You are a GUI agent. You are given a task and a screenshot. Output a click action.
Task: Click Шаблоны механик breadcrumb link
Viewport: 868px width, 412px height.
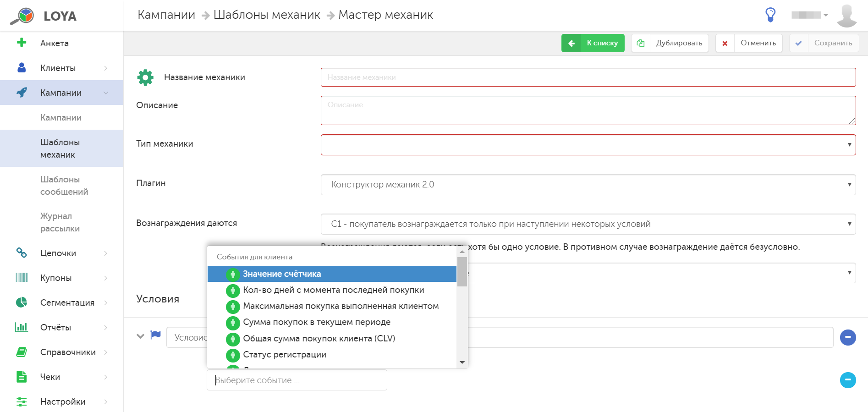click(267, 15)
